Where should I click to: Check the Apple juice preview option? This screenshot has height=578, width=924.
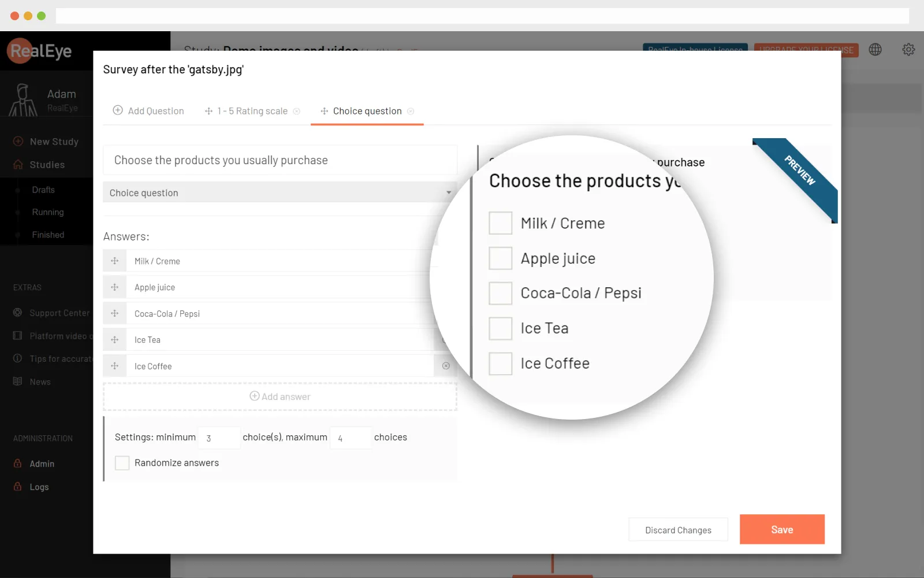tap(500, 258)
